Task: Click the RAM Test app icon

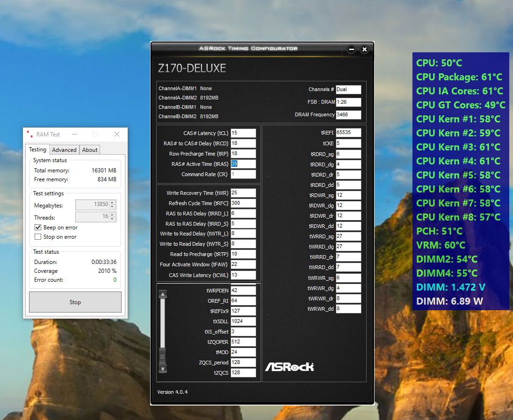Action: coord(30,135)
